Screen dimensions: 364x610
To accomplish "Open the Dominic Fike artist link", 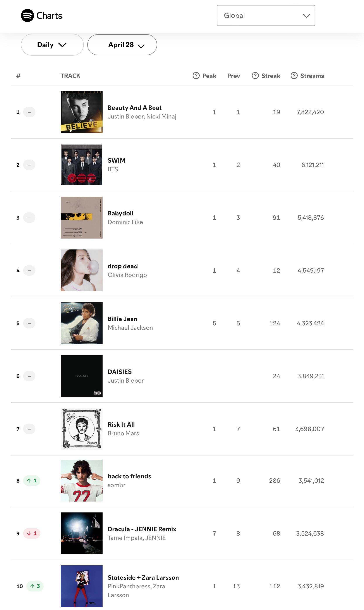I will coord(125,222).
